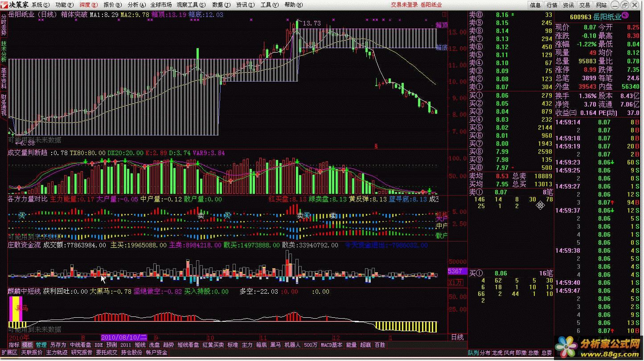Open the 全球市场 menu

tap(161, 5)
